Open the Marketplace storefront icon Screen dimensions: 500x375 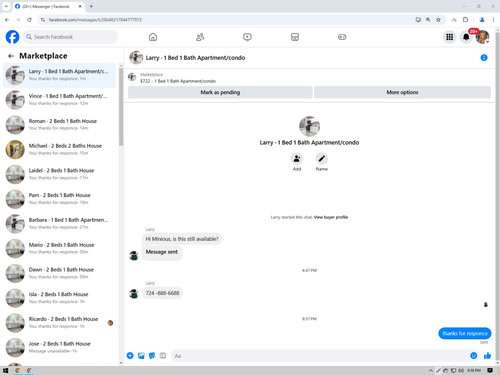point(295,37)
